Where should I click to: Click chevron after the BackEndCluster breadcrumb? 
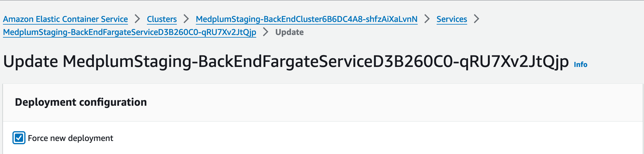427,19
